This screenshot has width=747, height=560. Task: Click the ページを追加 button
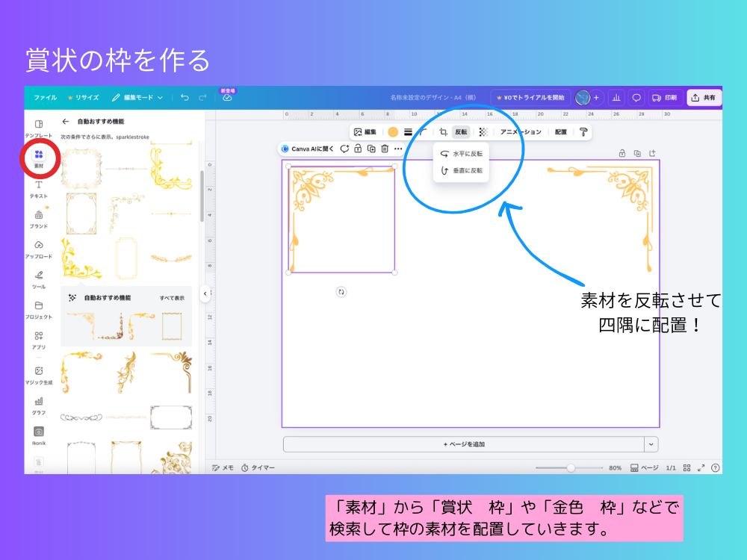point(464,444)
